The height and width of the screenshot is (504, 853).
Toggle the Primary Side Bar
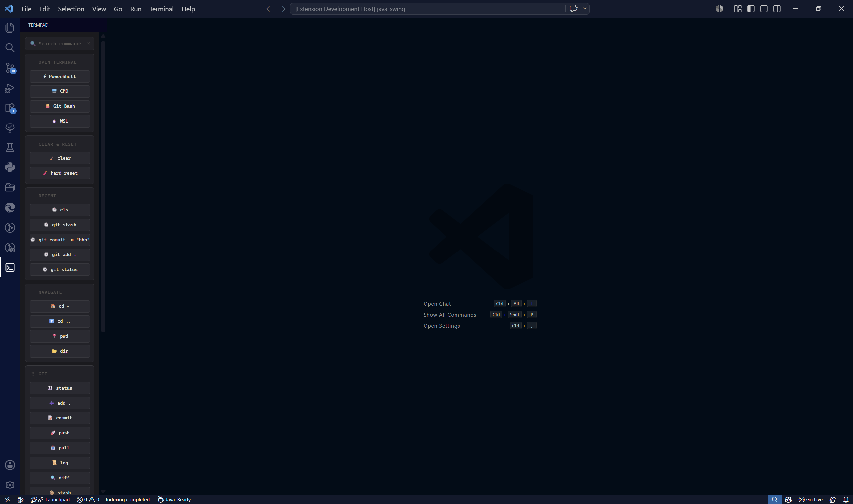pos(751,9)
